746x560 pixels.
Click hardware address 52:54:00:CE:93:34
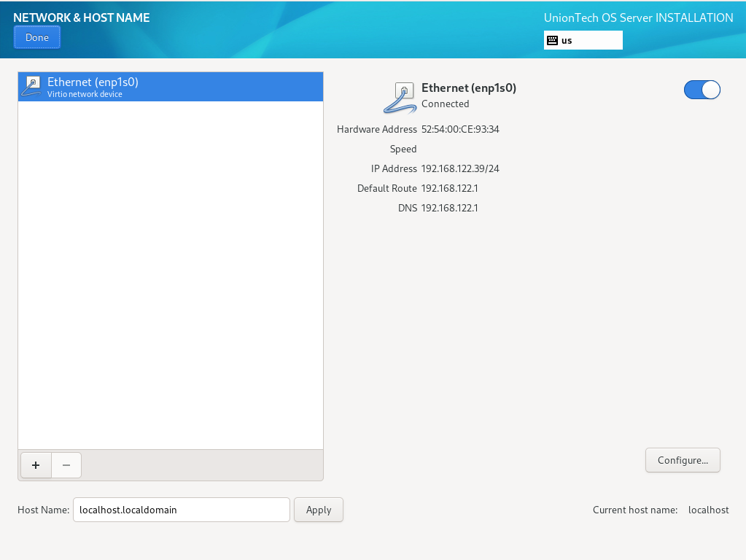(x=460, y=129)
